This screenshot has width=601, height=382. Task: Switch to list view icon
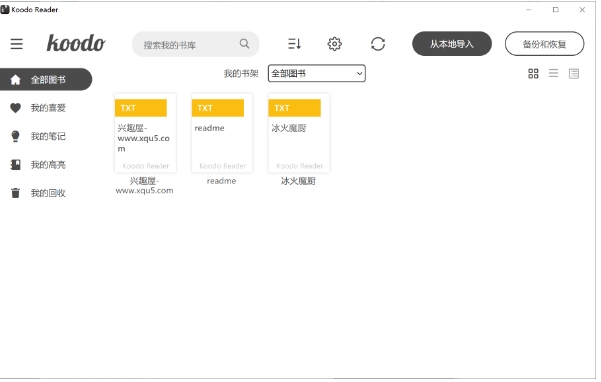click(x=553, y=73)
